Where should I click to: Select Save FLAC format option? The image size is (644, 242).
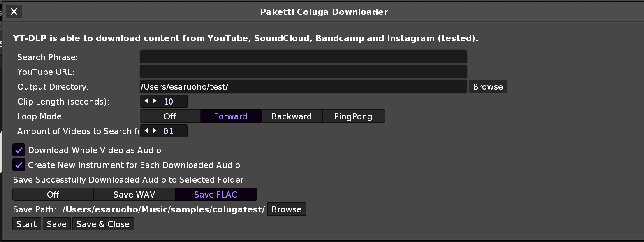click(x=216, y=195)
